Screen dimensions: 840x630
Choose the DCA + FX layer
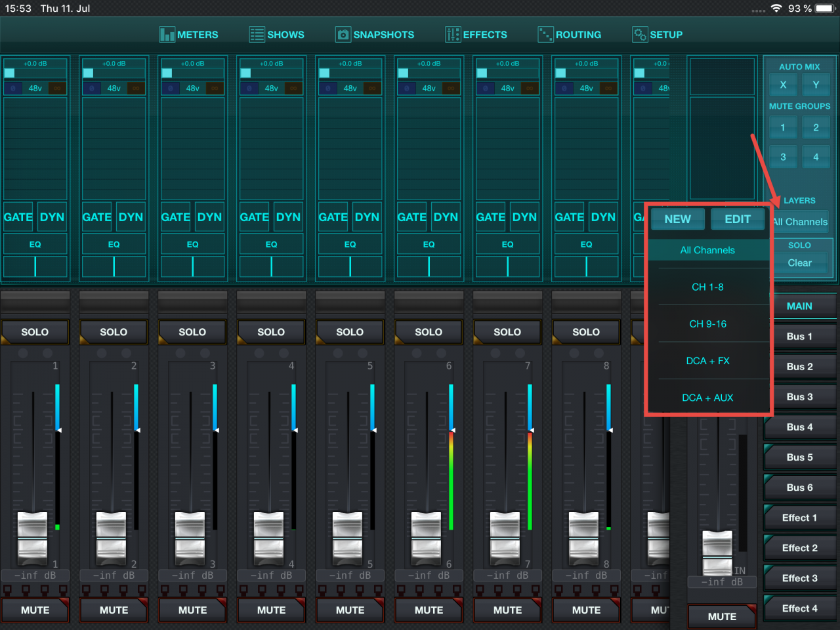point(707,361)
